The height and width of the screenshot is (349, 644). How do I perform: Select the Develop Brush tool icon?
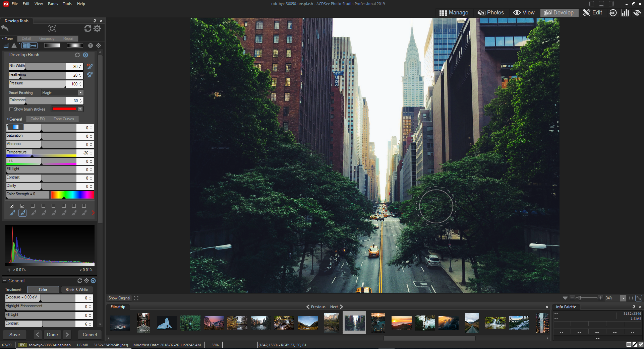(x=30, y=46)
